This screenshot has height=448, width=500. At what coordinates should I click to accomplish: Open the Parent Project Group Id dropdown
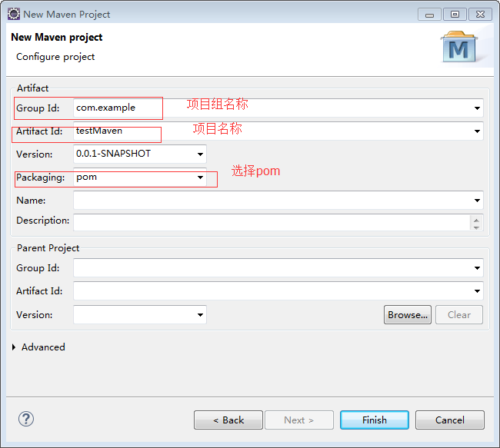pos(477,268)
